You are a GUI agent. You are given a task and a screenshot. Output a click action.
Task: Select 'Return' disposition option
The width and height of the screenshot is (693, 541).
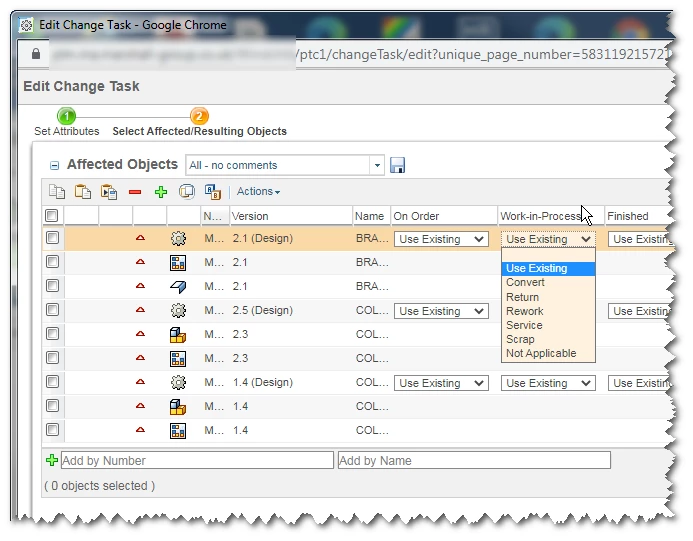[x=548, y=297]
